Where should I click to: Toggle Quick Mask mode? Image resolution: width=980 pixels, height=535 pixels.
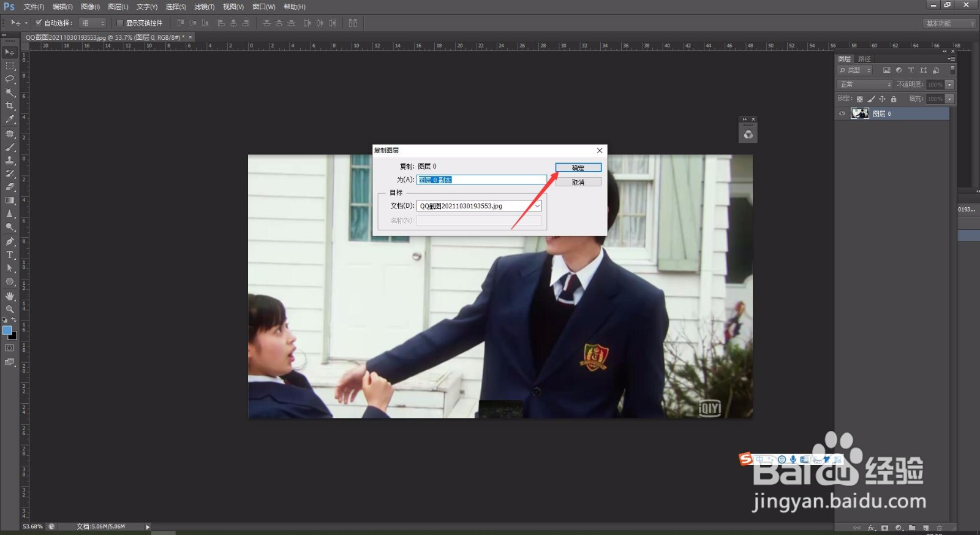tap(10, 348)
